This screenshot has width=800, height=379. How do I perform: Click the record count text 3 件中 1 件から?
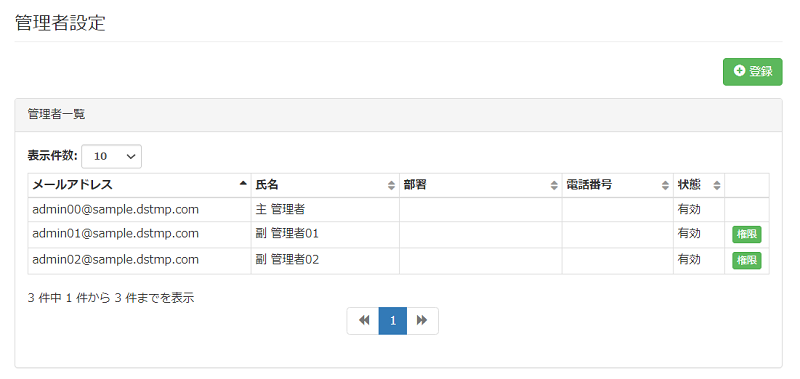[69, 298]
